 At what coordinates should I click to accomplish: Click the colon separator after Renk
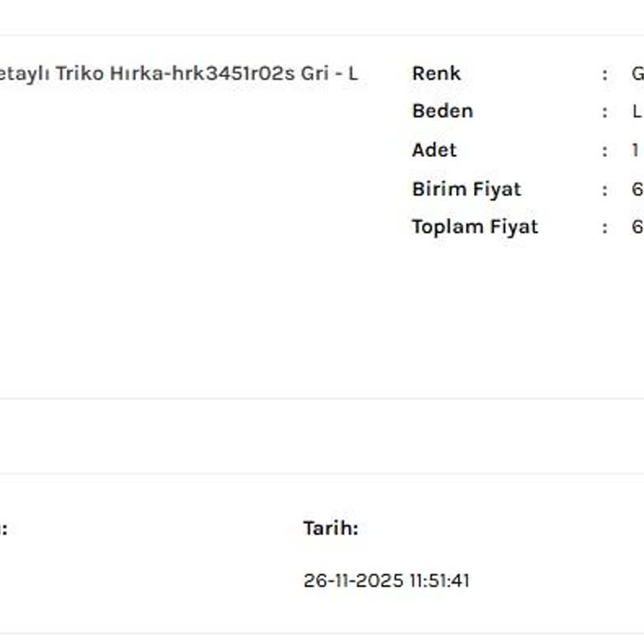pyautogui.click(x=605, y=74)
